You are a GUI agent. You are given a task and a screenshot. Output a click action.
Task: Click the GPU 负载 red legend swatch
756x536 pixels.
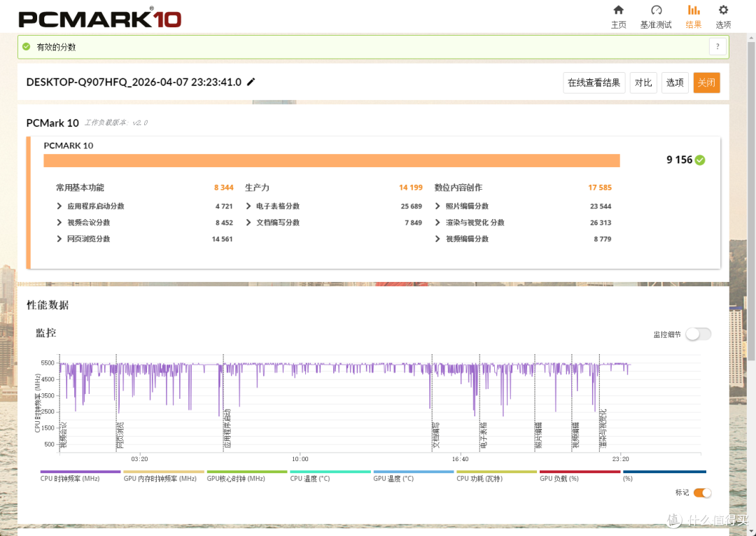(x=580, y=472)
